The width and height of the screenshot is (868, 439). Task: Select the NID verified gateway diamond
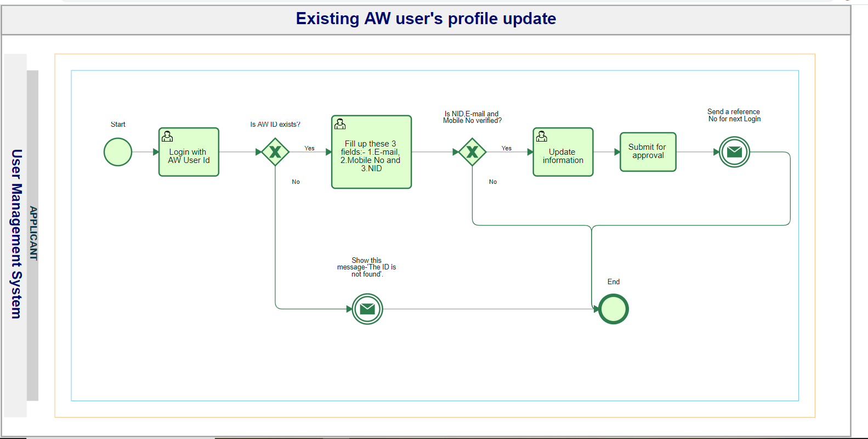point(473,152)
